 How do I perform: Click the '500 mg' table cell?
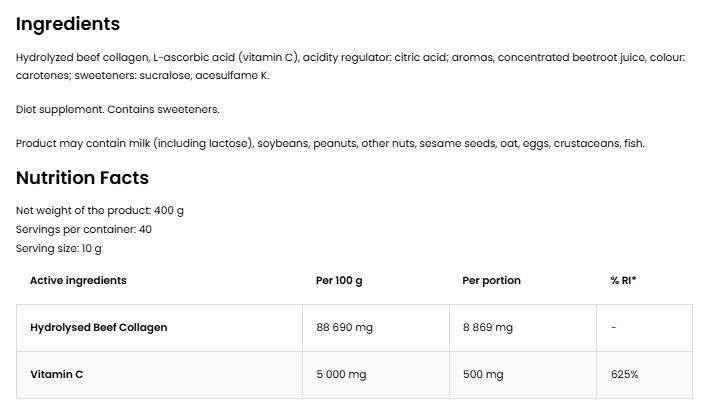[483, 374]
